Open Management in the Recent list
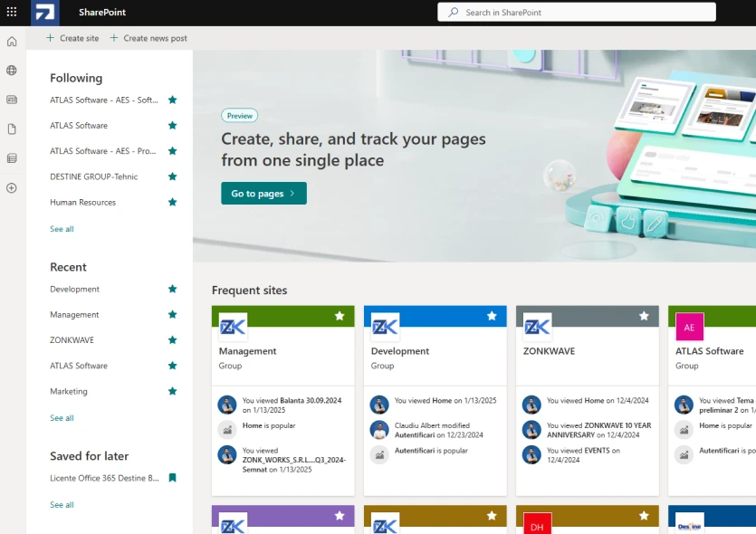This screenshot has height=534, width=756. tap(74, 314)
